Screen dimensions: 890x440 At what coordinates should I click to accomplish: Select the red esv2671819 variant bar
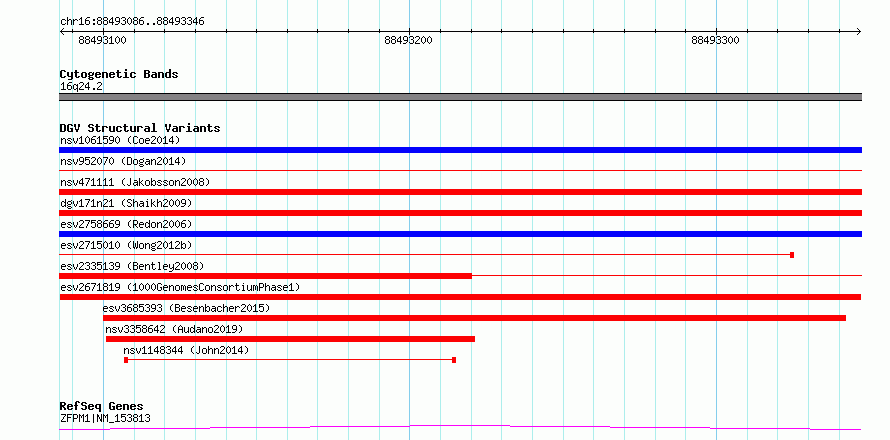[460, 297]
